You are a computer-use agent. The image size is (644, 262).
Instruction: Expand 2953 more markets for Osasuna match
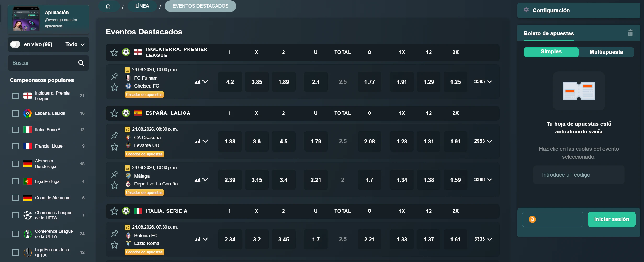coord(483,141)
